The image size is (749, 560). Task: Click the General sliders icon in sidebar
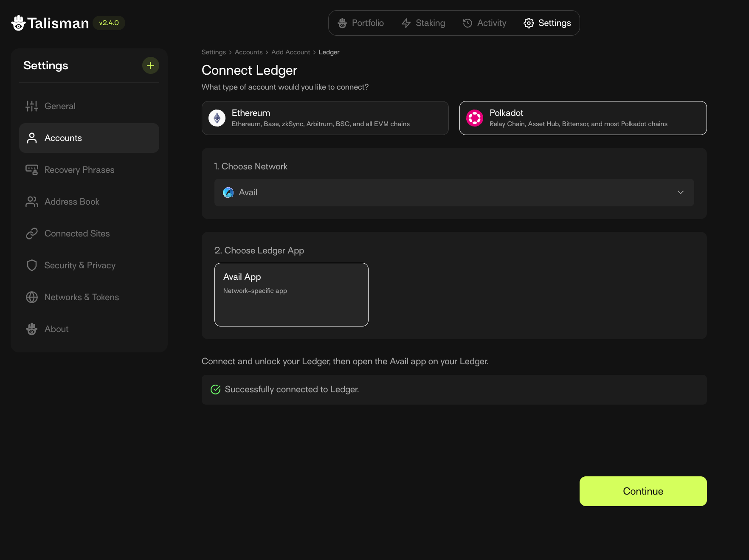tap(32, 106)
